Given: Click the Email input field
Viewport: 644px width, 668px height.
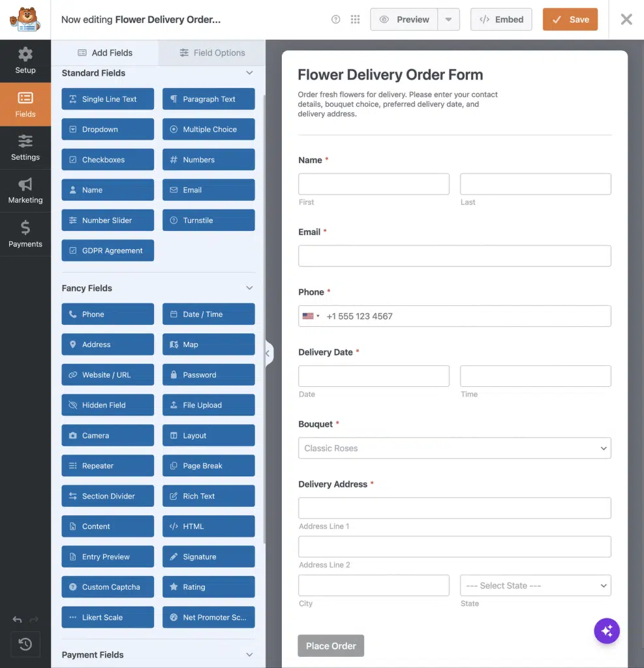Looking at the screenshot, I should tap(454, 256).
